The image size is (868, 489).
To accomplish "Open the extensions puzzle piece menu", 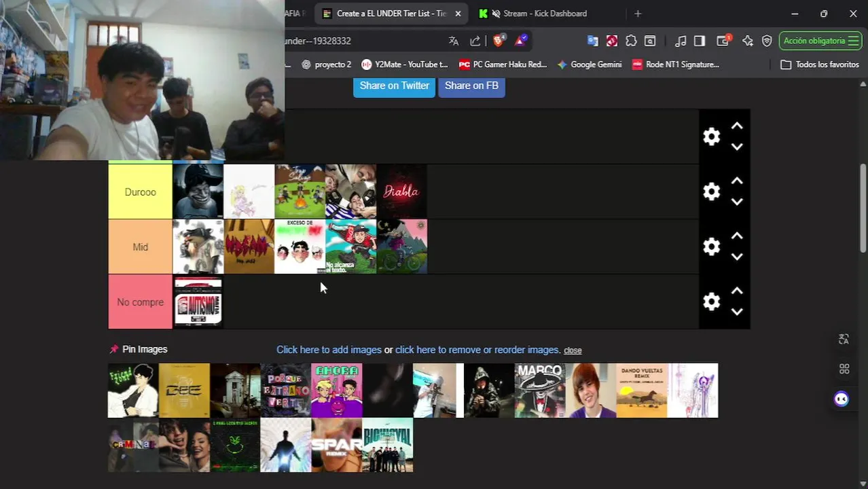I will 631,41.
